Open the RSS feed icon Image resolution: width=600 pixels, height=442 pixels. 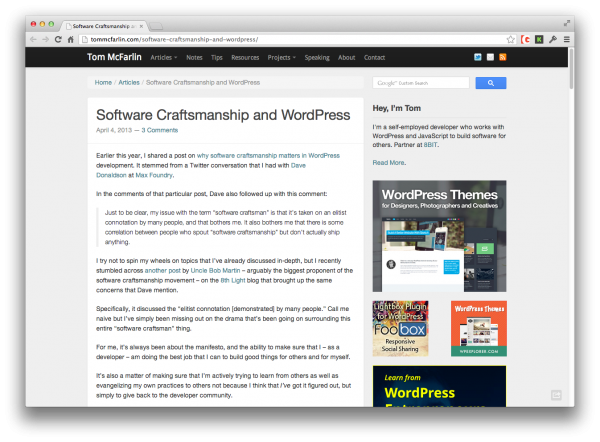coord(503,57)
